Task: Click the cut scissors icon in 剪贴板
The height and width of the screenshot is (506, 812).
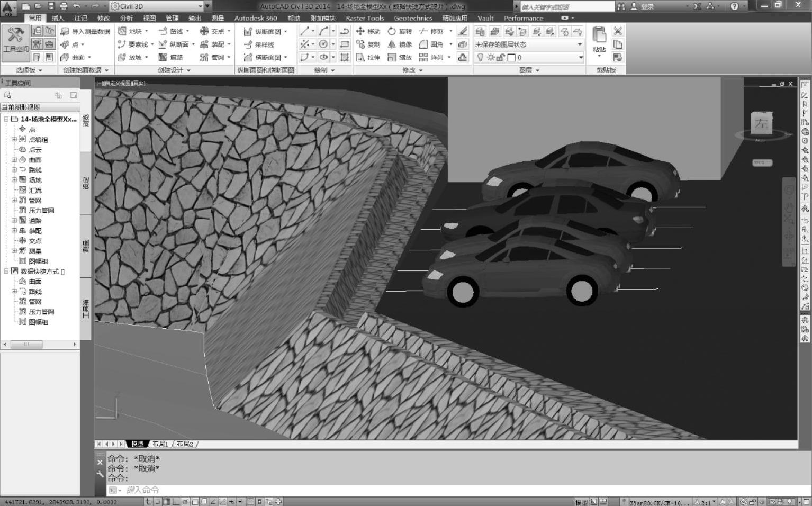Action: pos(618,31)
